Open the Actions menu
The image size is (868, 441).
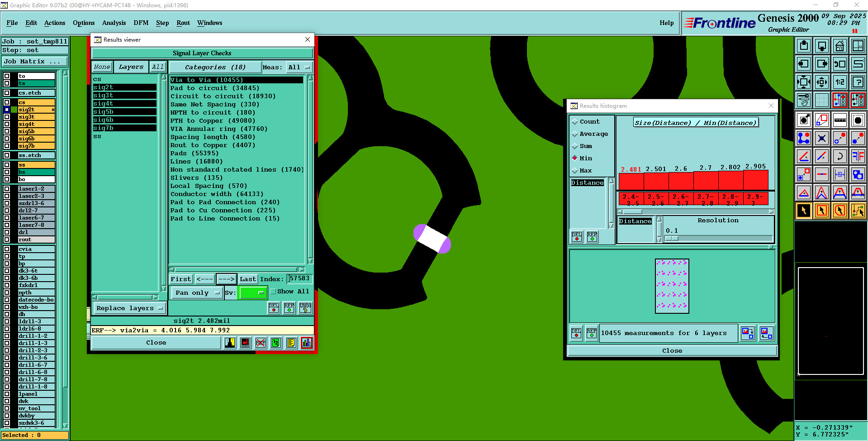[55, 23]
